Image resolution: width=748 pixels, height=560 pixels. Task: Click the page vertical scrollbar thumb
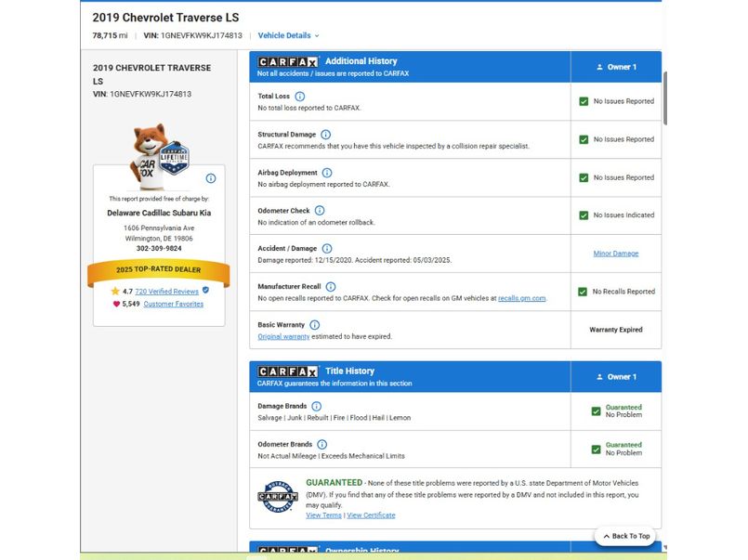pyautogui.click(x=665, y=98)
